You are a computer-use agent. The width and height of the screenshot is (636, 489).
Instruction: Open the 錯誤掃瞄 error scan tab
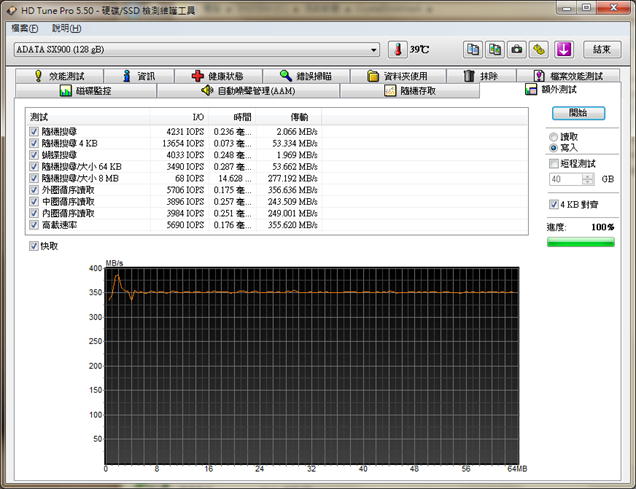[x=306, y=76]
